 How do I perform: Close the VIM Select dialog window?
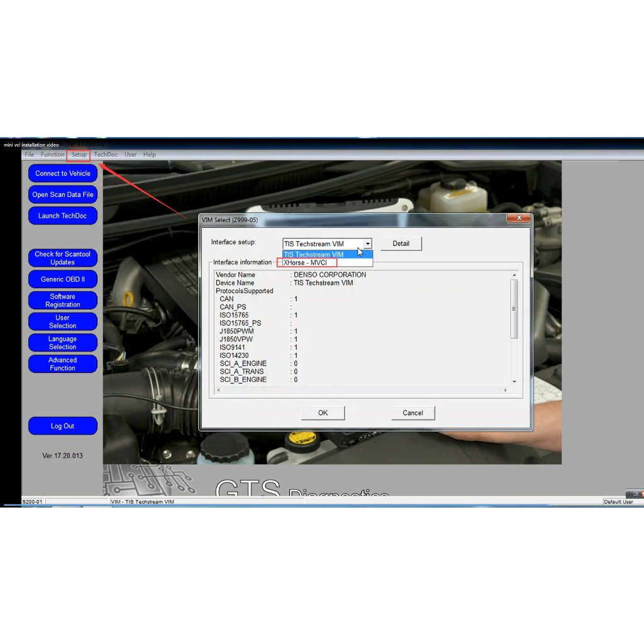[x=519, y=218]
